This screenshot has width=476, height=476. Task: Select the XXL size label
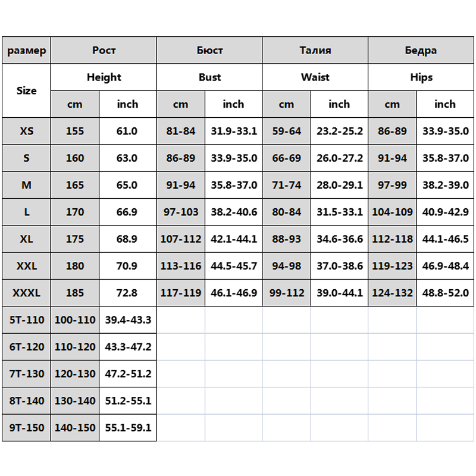click(x=26, y=266)
